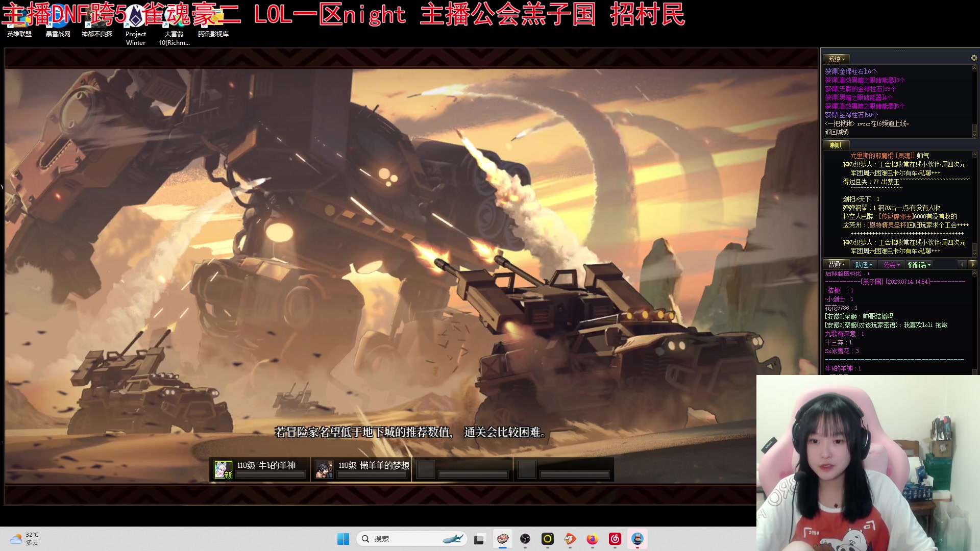Click whale shark icon in search box
The height and width of the screenshot is (551, 980).
coord(453,539)
